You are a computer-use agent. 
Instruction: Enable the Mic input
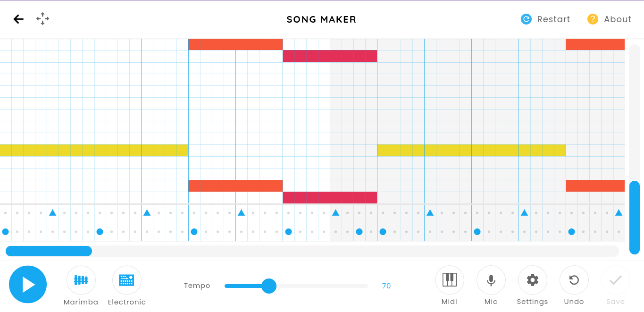point(491,280)
